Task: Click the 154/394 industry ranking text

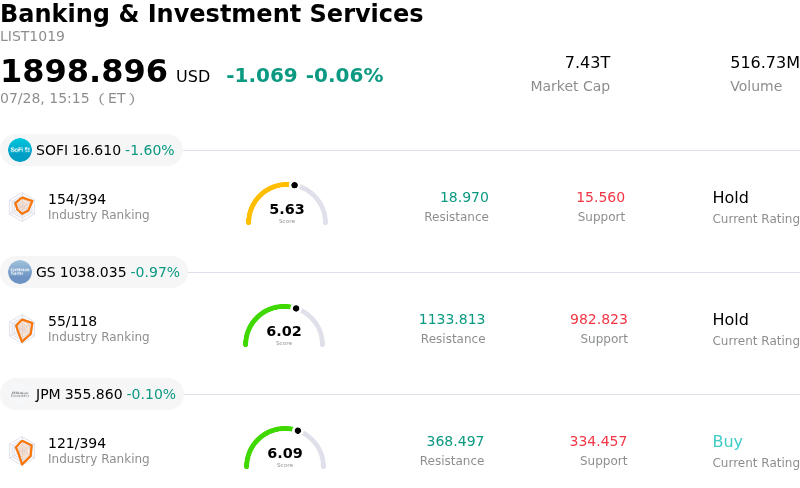Action: pyautogui.click(x=77, y=199)
